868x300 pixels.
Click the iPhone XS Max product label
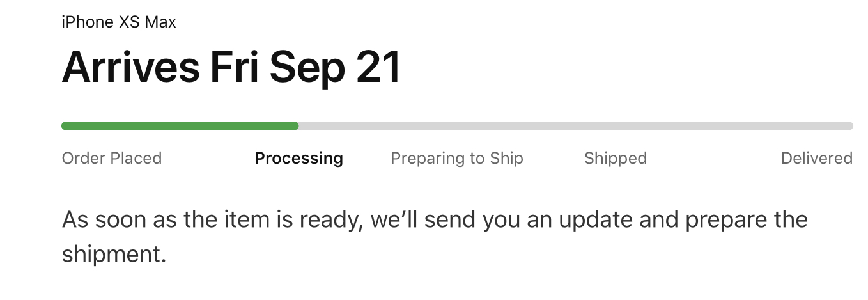click(x=119, y=22)
